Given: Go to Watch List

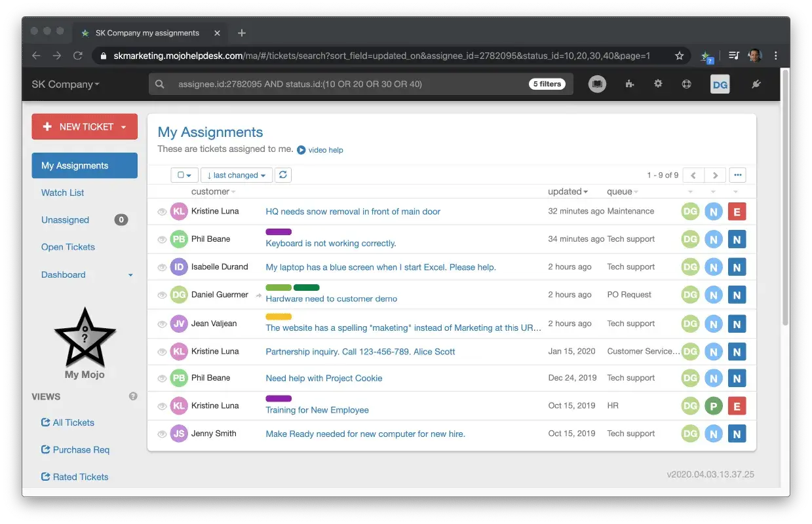Looking at the screenshot, I should click(62, 193).
